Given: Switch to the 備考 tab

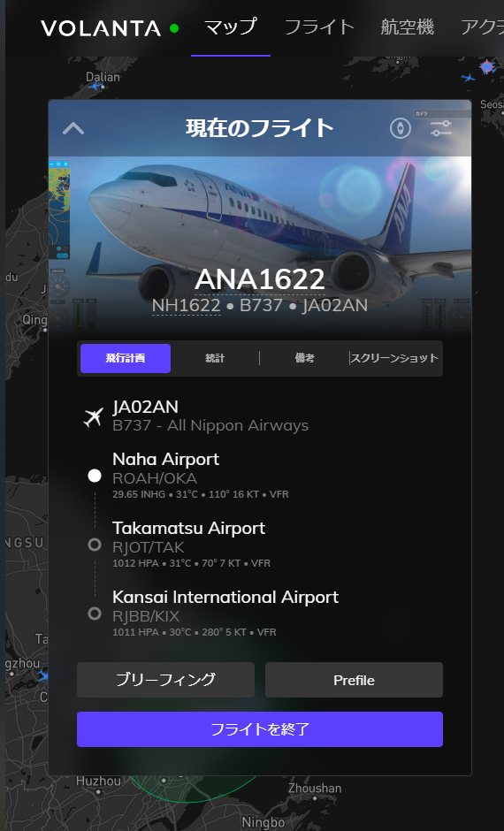Looking at the screenshot, I should coord(304,358).
